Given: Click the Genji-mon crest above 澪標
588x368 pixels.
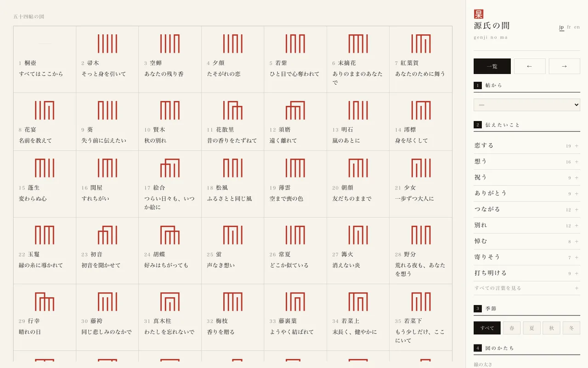Looking at the screenshot, I should [x=421, y=110].
